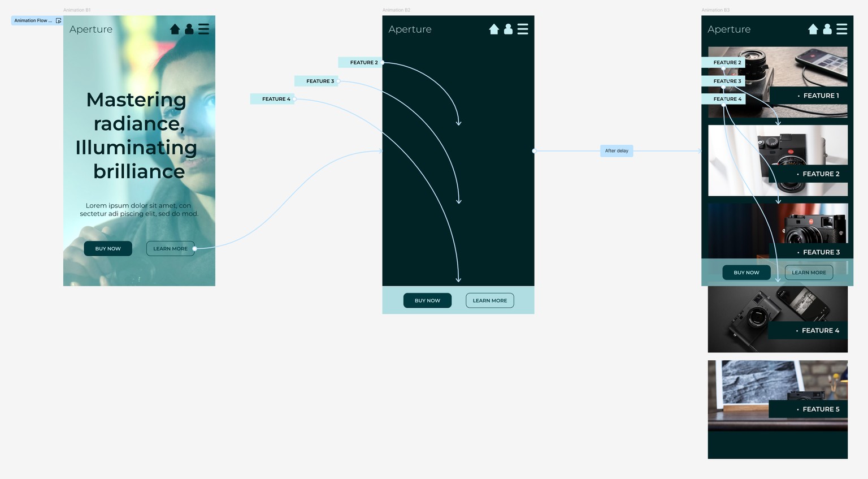The image size is (868, 479).
Task: Click the FEATURE 1 card label
Action: pos(809,96)
